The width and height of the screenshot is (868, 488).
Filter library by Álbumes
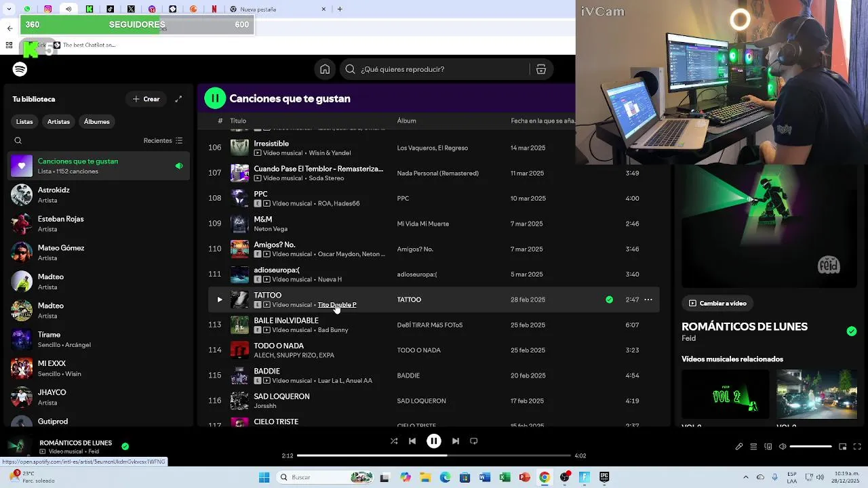tap(97, 122)
